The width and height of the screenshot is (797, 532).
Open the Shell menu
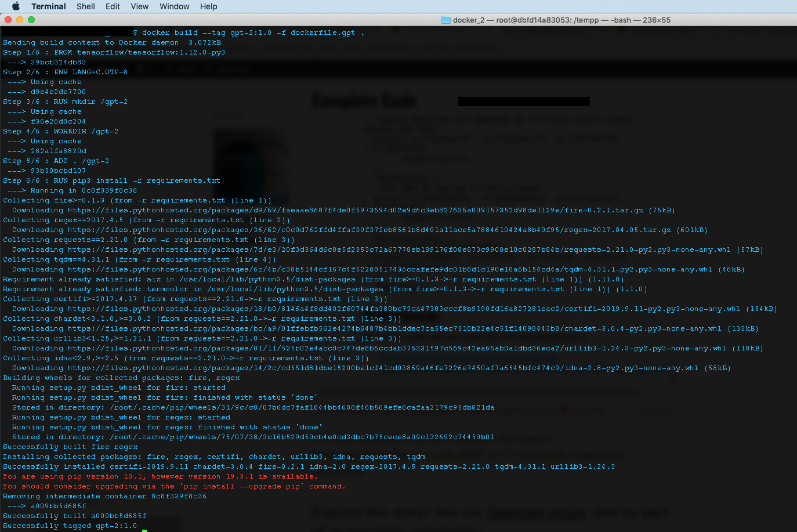tap(86, 6)
